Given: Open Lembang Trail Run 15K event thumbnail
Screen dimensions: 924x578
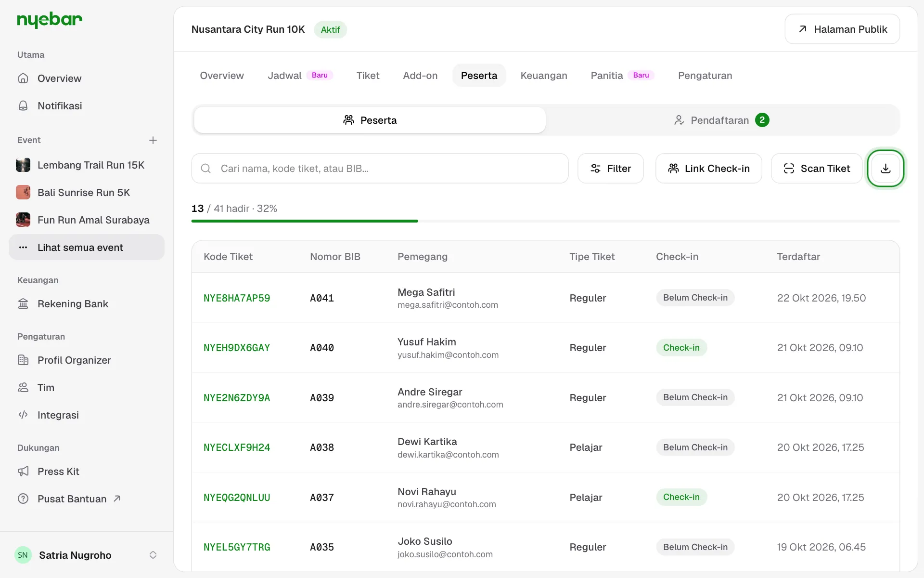Looking at the screenshot, I should 23,165.
